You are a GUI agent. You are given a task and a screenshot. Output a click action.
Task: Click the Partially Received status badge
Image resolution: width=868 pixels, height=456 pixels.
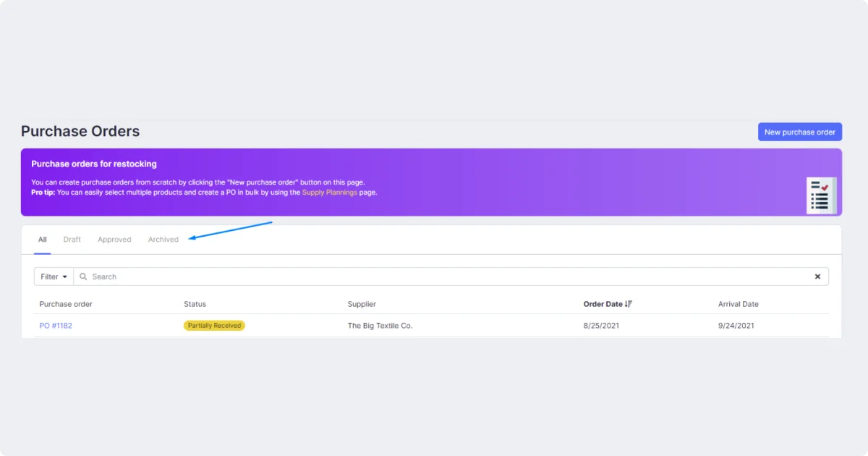pos(214,326)
